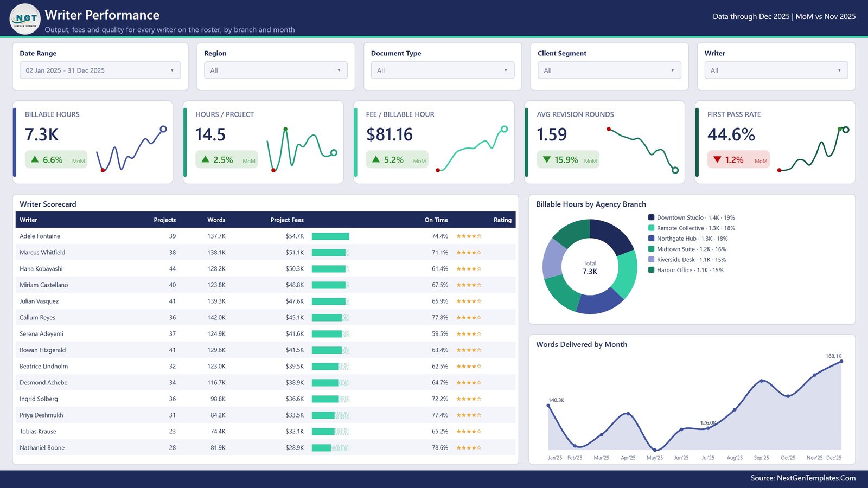Click Adele Fontaine's star rating
The width and height of the screenshot is (868, 488).
point(469,236)
